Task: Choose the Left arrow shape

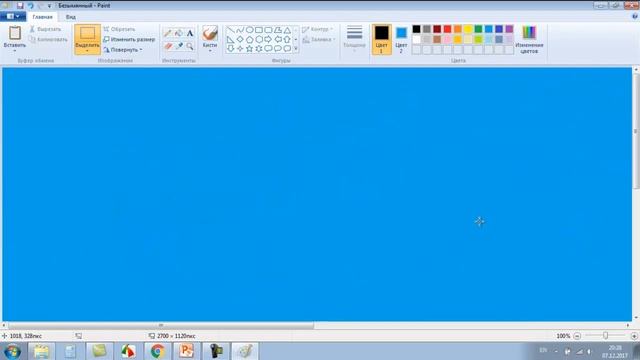Action: coord(278,40)
